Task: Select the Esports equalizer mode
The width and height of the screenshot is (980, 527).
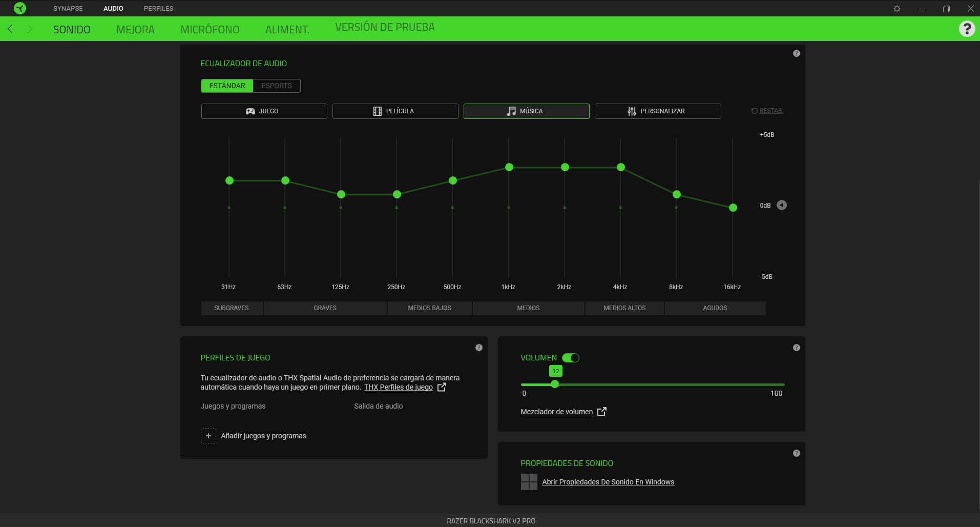Action: tap(277, 86)
